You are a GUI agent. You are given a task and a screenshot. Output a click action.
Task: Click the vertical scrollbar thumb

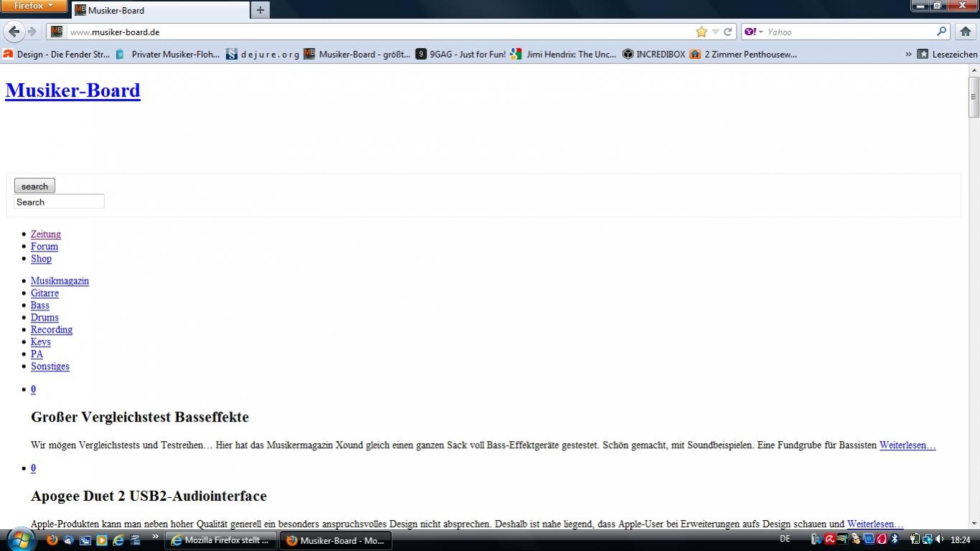[974, 97]
